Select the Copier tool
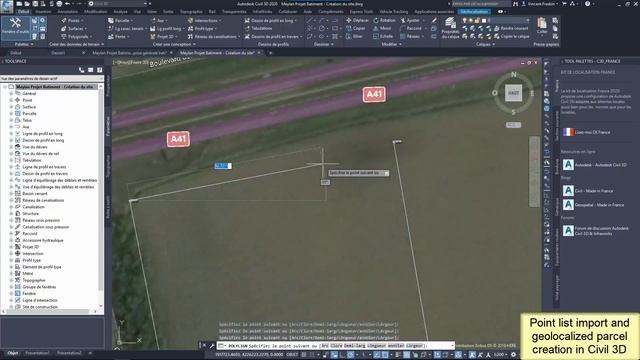 356,29
